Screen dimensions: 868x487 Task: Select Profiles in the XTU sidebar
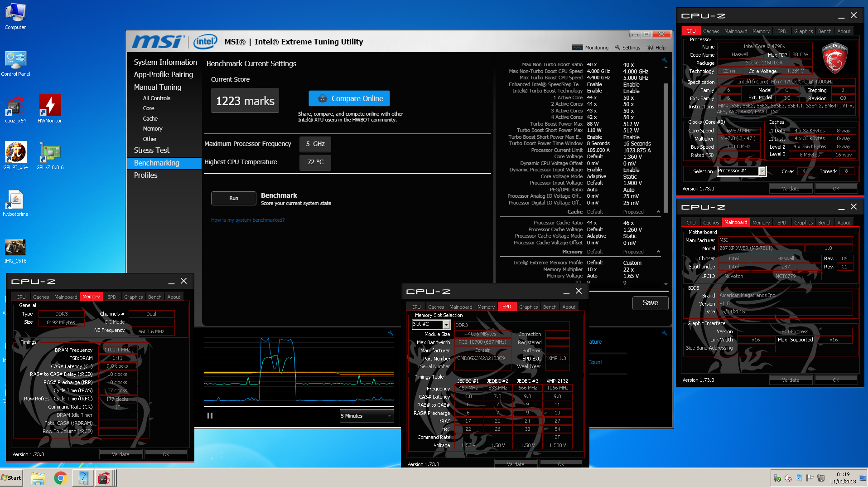[x=146, y=175]
